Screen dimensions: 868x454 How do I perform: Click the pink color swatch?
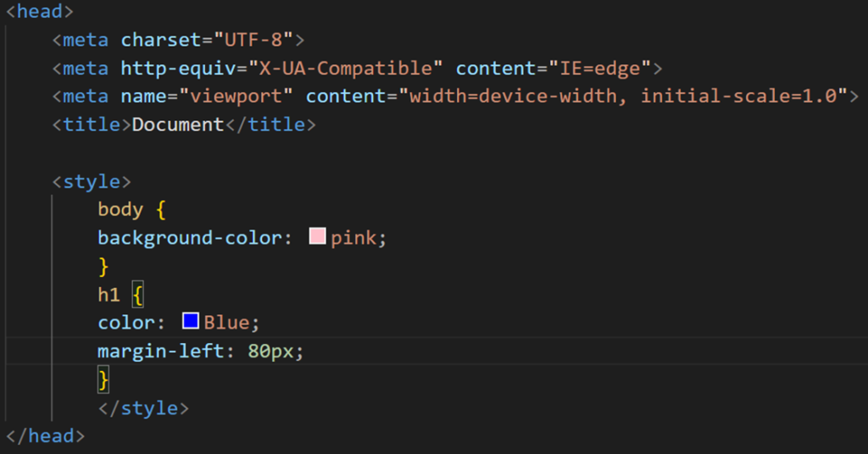pos(318,237)
